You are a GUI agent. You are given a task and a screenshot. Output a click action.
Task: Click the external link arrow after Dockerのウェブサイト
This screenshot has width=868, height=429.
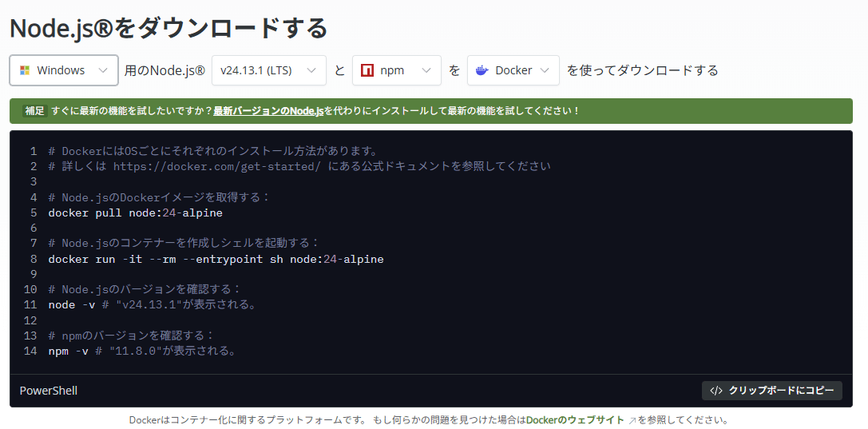[632, 420]
